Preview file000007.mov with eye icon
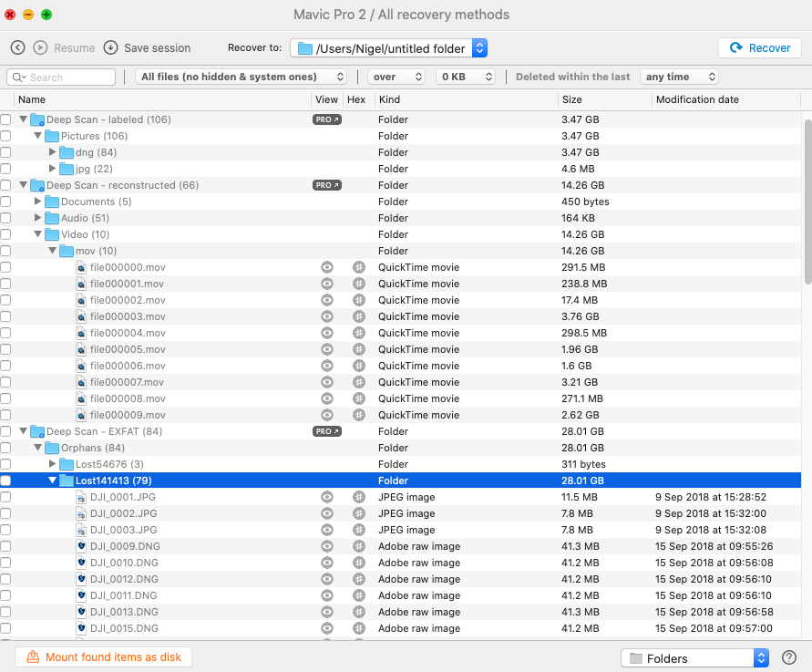This screenshot has width=812, height=672. click(327, 382)
